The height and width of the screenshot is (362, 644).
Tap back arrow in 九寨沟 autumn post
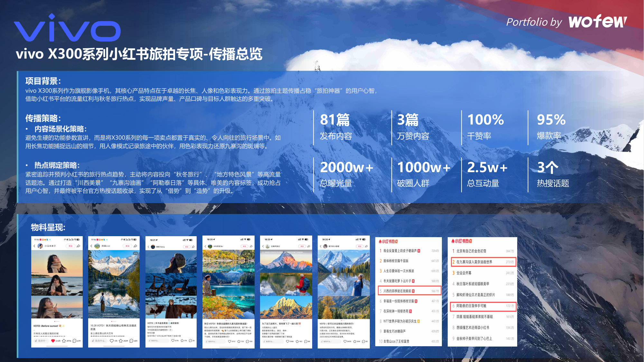pyautogui.click(x=205, y=246)
